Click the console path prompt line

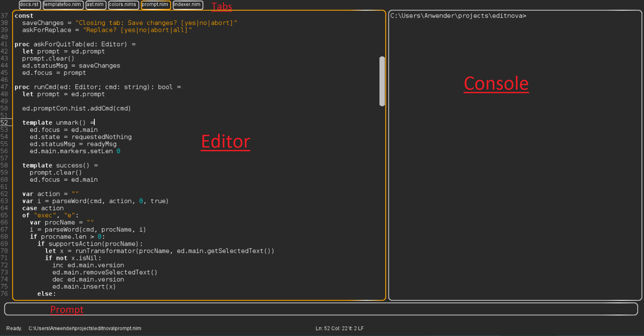(458, 16)
